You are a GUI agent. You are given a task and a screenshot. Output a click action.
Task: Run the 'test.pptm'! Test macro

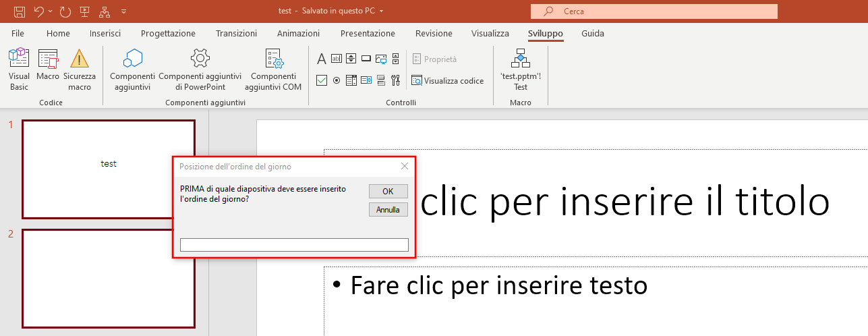click(x=521, y=69)
